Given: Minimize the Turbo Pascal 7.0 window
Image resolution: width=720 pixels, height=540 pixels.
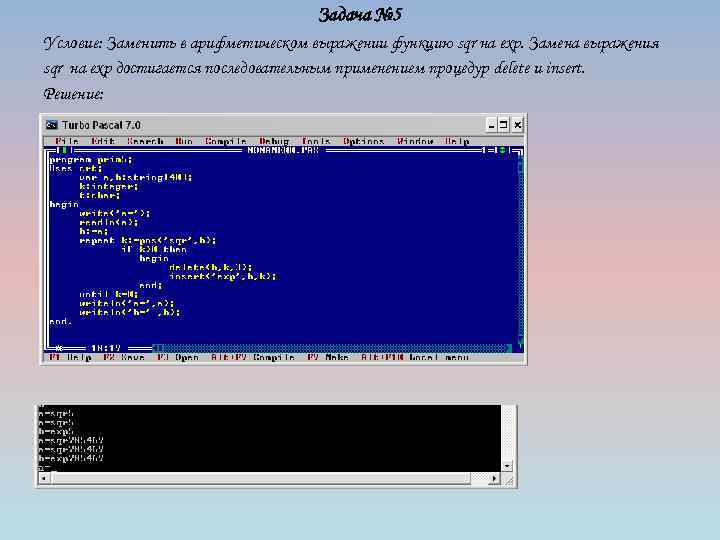Looking at the screenshot, I should click(491, 124).
